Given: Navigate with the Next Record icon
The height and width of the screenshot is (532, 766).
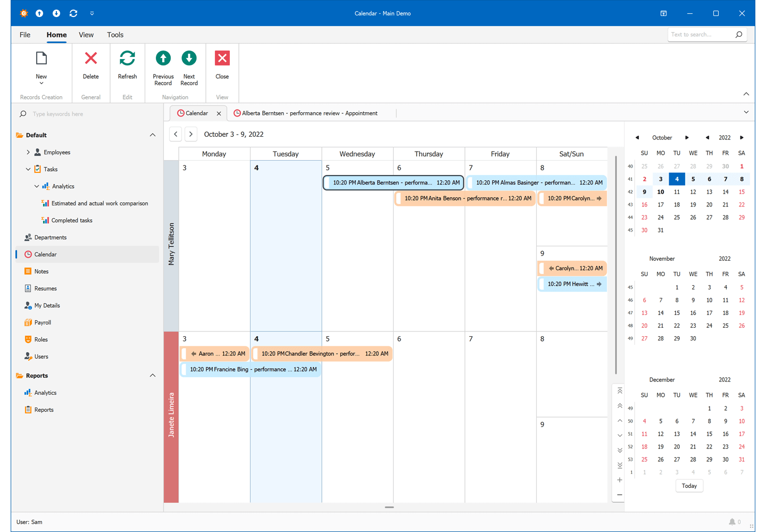Looking at the screenshot, I should (189, 59).
